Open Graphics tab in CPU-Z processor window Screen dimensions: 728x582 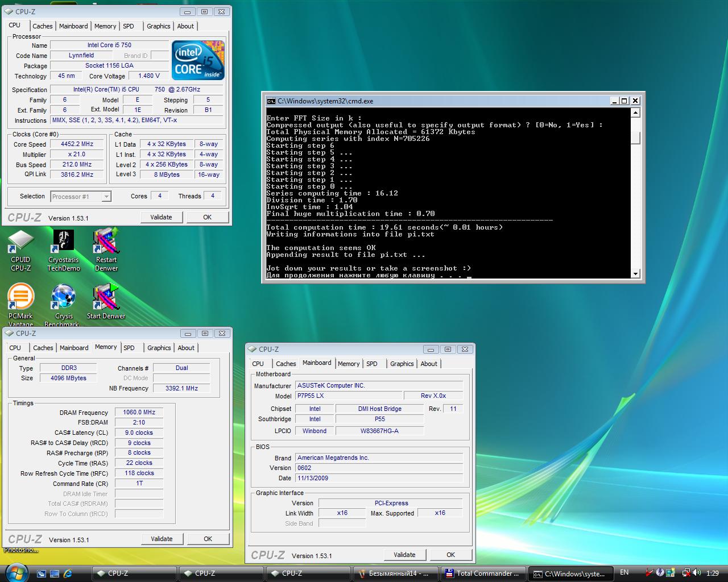[x=158, y=26]
